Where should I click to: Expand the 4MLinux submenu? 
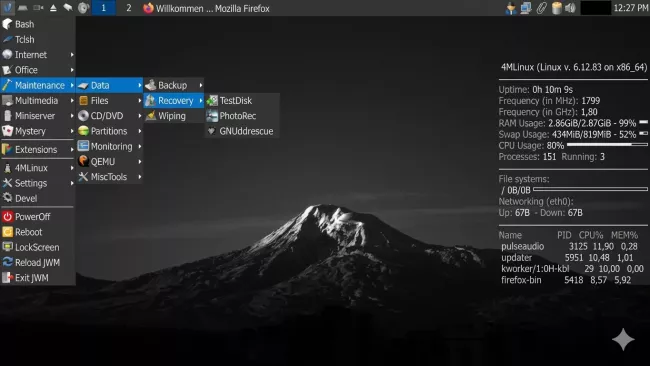[38, 168]
